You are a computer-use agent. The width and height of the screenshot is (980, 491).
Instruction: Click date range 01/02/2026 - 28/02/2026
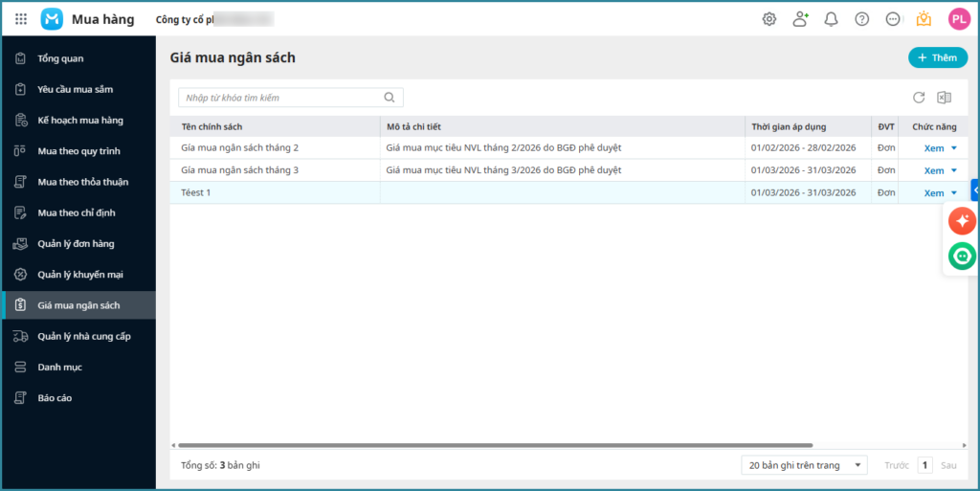pos(803,148)
